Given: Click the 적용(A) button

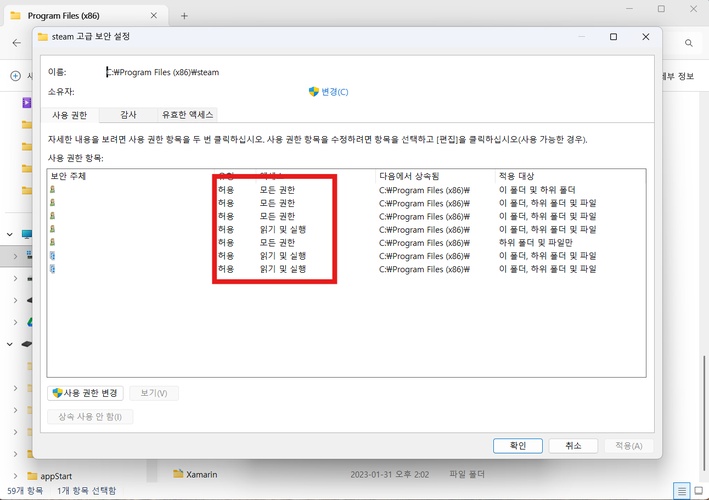Looking at the screenshot, I should 629,446.
